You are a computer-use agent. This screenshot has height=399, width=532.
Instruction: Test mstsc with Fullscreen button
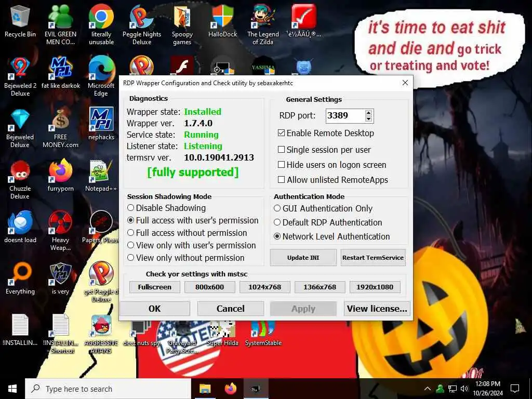click(x=154, y=287)
